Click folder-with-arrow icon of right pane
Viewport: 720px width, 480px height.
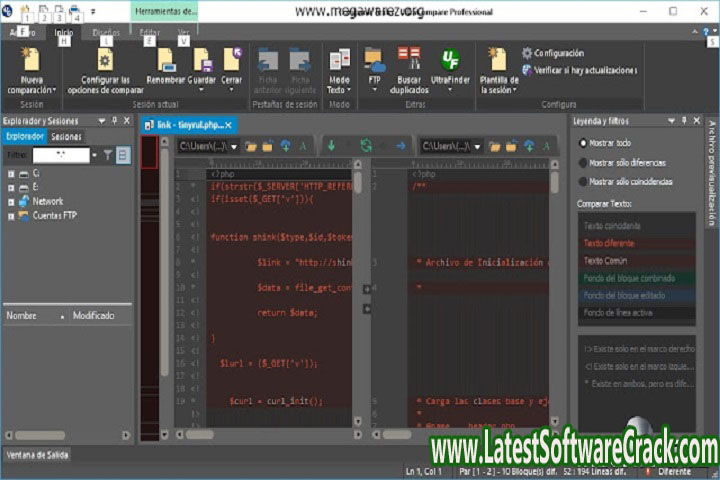511,147
